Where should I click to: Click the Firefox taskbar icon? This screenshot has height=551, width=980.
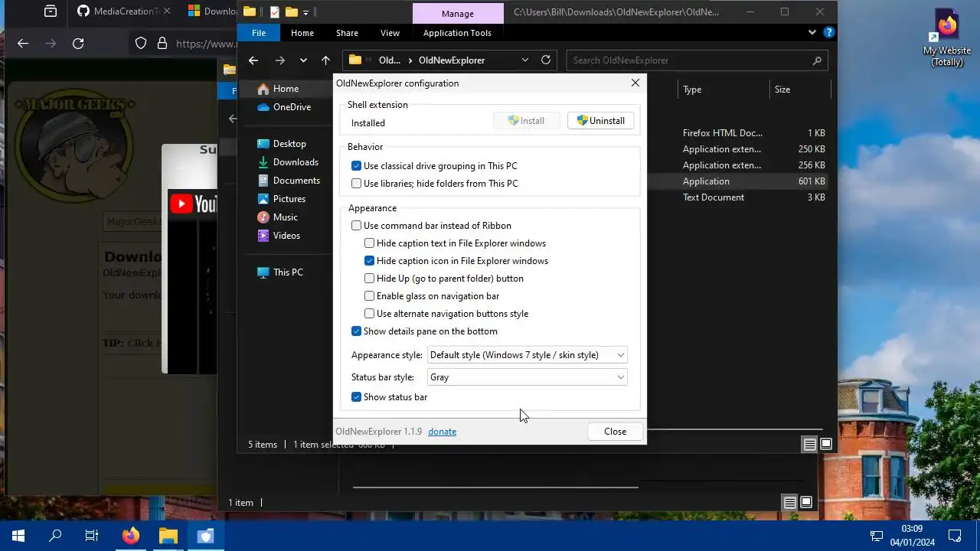pos(131,536)
